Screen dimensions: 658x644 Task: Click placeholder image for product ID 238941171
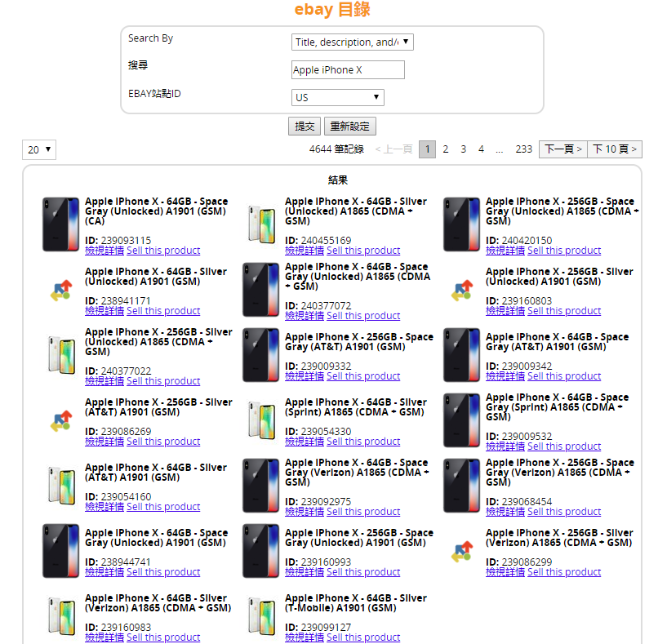[x=61, y=291]
